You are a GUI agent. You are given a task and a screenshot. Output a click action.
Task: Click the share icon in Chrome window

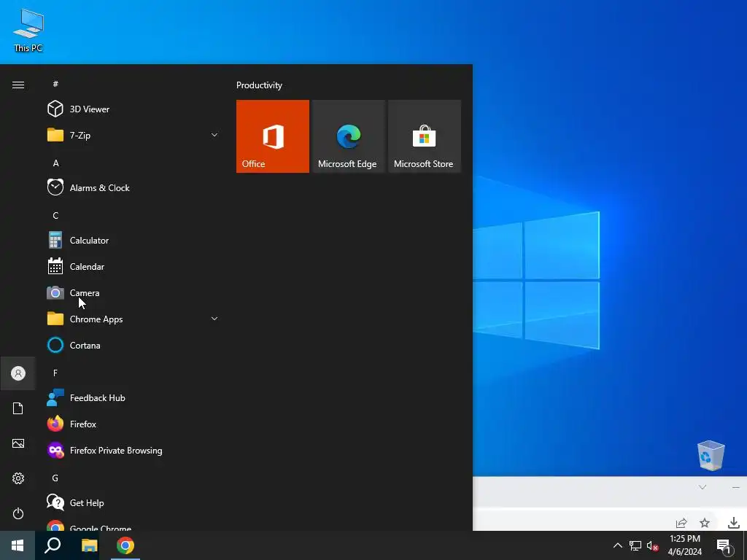[x=681, y=523]
